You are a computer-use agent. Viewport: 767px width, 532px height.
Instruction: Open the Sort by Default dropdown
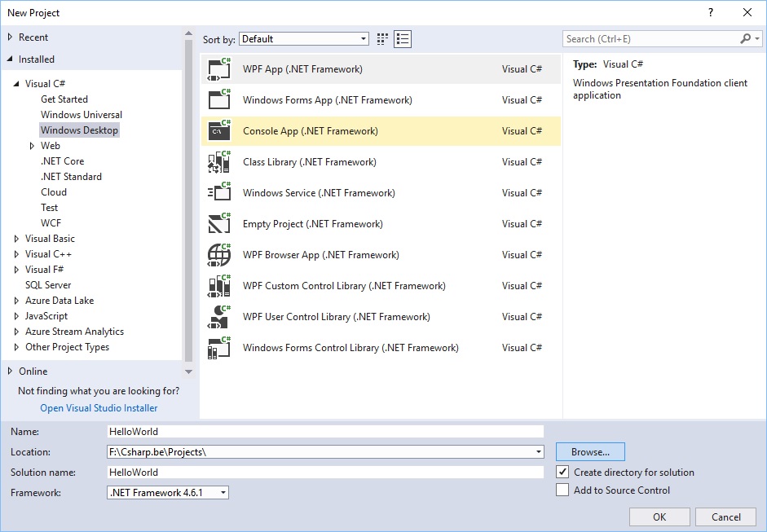tap(304, 39)
